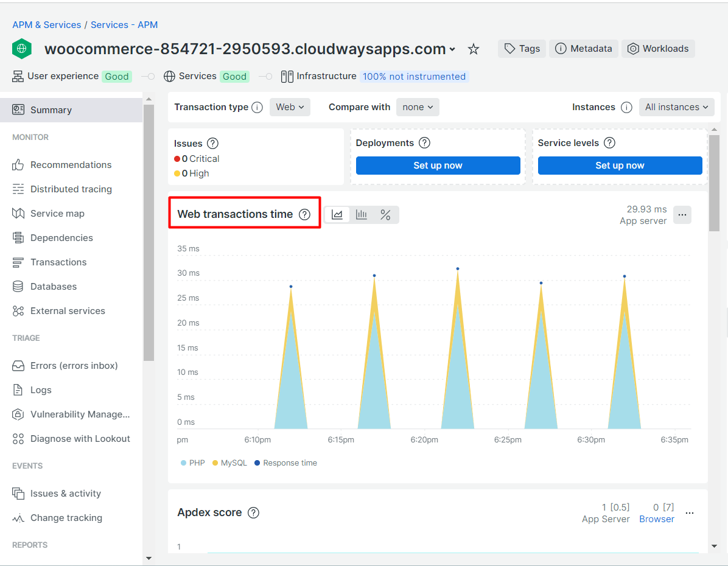Click the Vulnerability Management sidebar icon

18,414
